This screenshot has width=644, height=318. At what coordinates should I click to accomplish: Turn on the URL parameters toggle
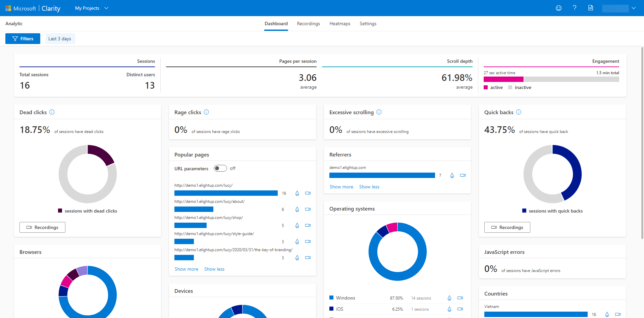coord(220,168)
